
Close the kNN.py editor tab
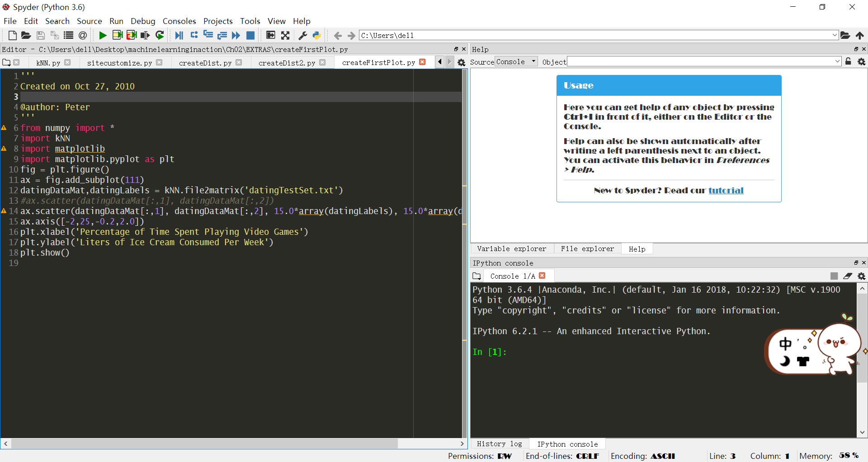click(x=67, y=62)
